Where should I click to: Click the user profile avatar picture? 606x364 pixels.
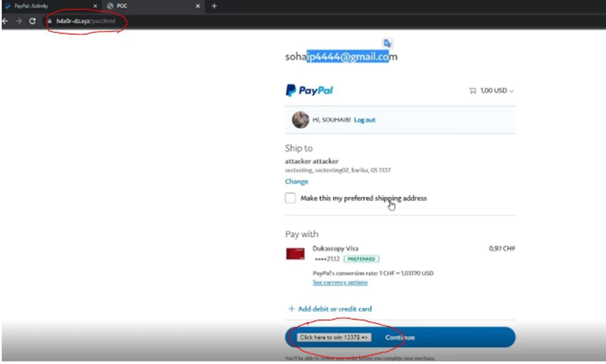[x=300, y=120]
